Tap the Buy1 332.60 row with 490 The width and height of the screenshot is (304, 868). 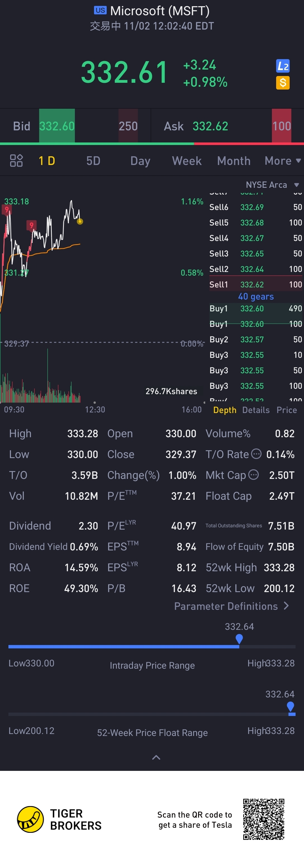click(x=256, y=308)
